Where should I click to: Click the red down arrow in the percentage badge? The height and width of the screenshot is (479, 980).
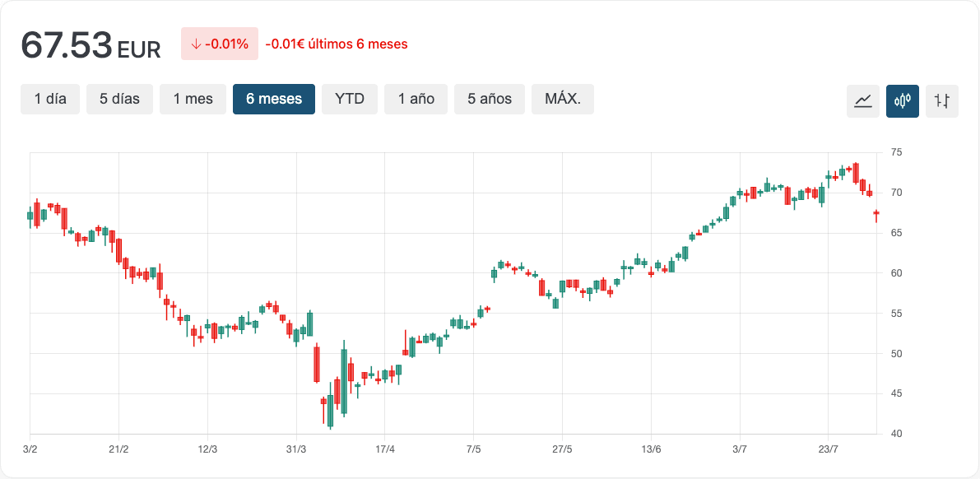[195, 44]
